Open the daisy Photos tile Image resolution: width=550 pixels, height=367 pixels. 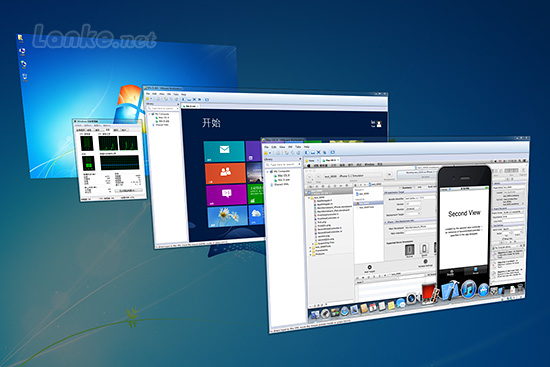coord(227,216)
